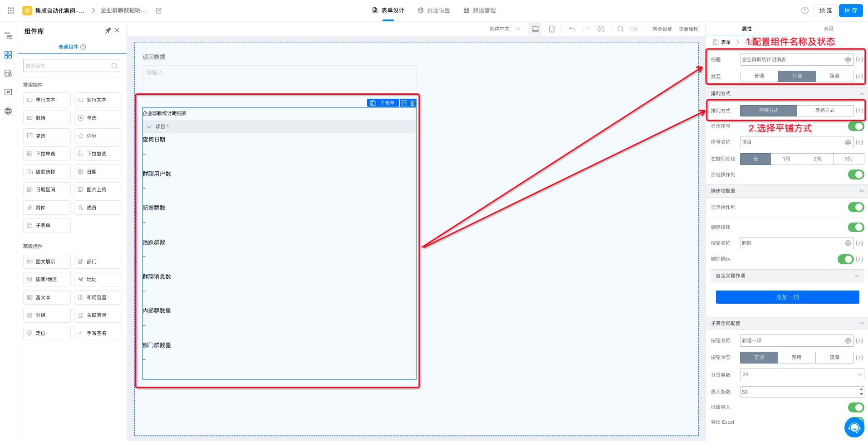Open the 简体中文 language dropdown

(505, 29)
